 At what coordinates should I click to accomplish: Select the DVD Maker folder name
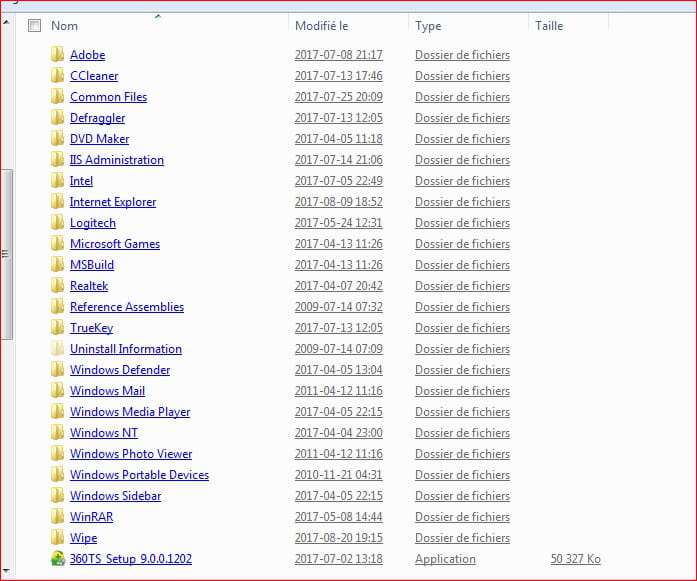tap(100, 139)
